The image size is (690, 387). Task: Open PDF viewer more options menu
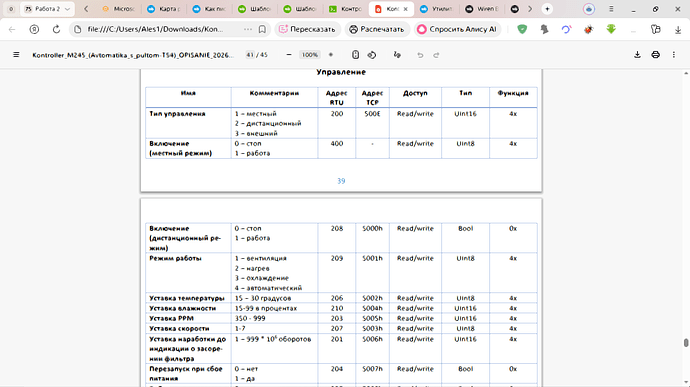coord(674,55)
